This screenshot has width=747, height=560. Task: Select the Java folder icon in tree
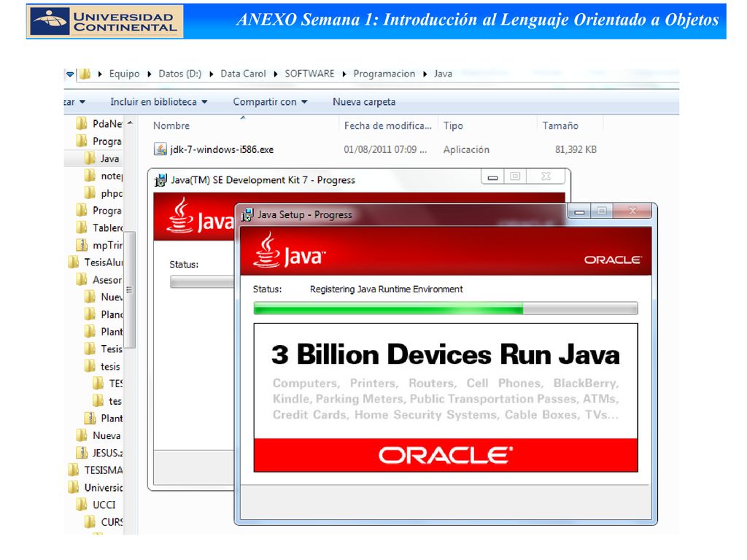pos(90,158)
